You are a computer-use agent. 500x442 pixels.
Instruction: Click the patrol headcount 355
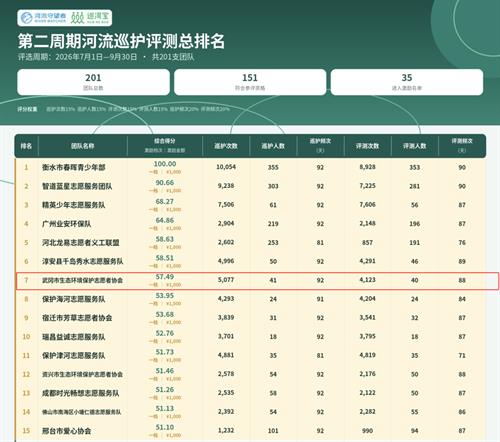coord(273,167)
